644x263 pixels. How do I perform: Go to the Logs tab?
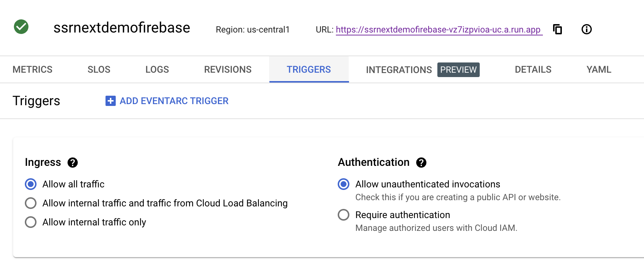[x=157, y=69]
